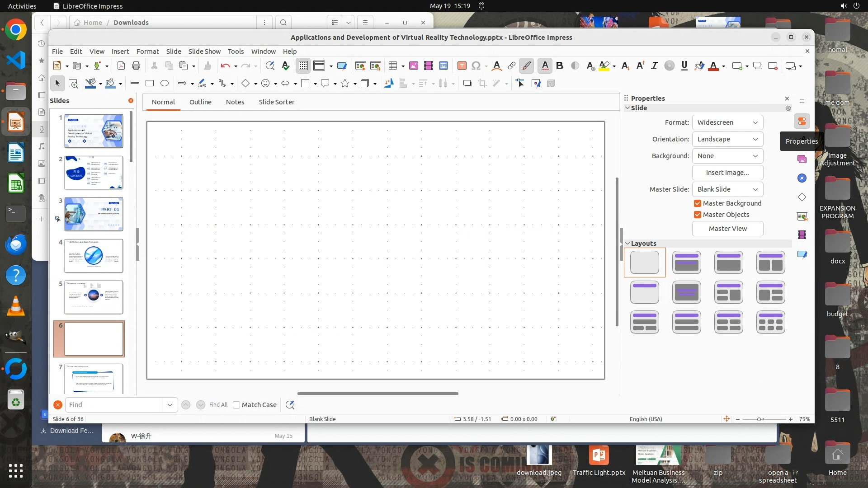
Task: Open the Gallery sidebar deck
Action: coord(802,159)
